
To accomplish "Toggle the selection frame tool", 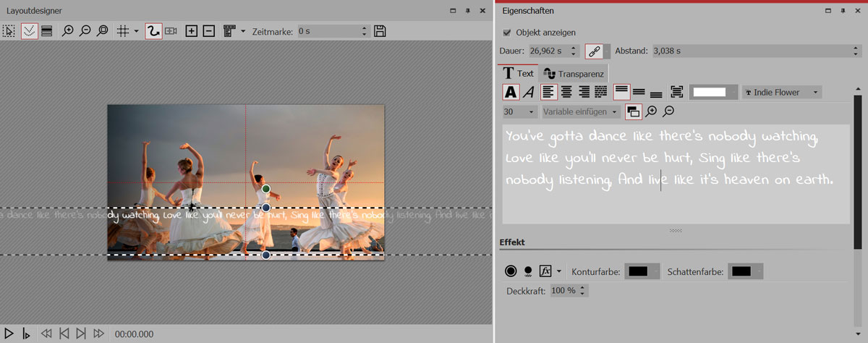I will pos(9,31).
